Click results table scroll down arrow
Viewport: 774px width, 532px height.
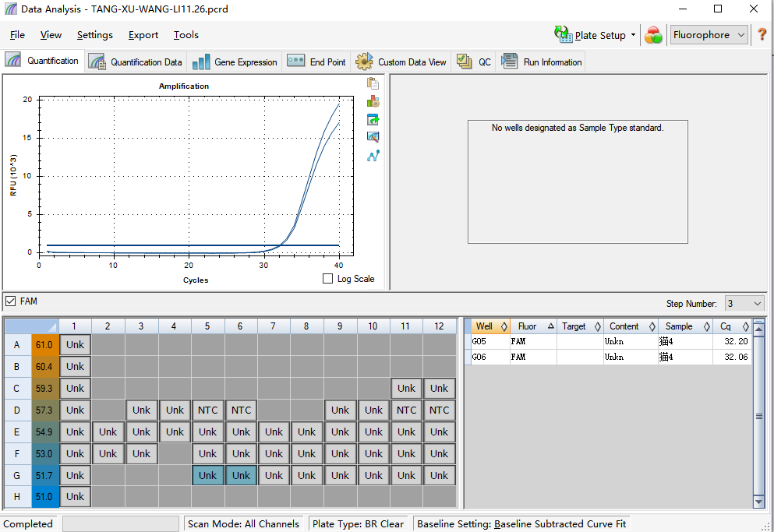(758, 502)
